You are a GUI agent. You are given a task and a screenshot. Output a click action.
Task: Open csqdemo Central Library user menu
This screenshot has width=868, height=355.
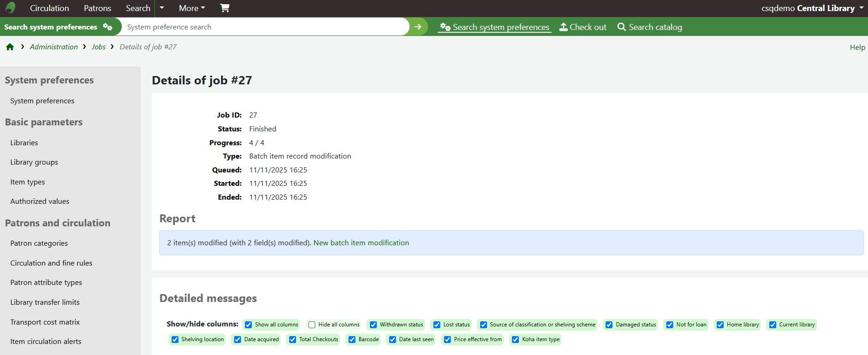coord(812,8)
